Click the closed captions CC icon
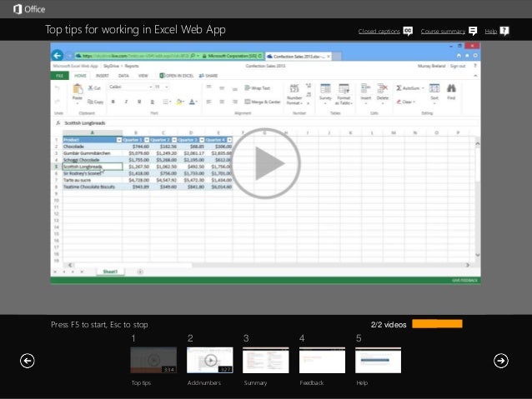532x399 pixels. [x=408, y=31]
